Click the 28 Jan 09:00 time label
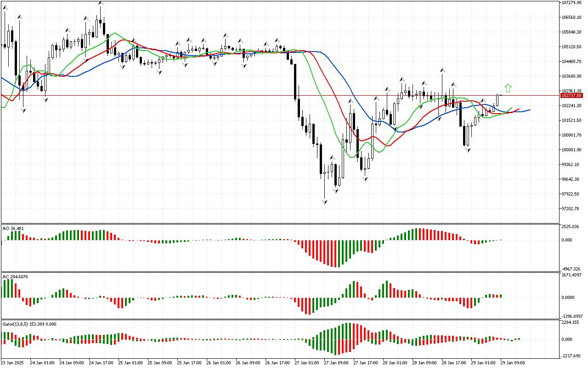This screenshot has width=588, height=368. tap(425, 363)
